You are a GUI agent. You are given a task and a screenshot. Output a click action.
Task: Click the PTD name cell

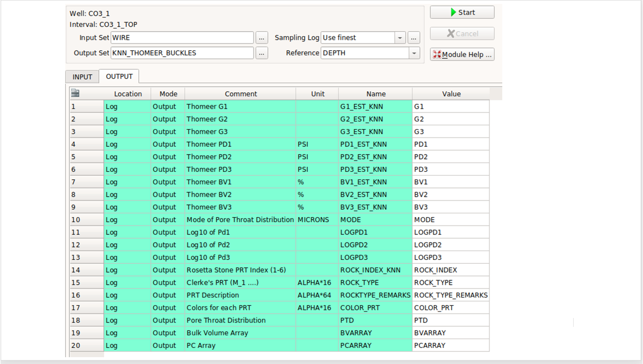pos(375,320)
